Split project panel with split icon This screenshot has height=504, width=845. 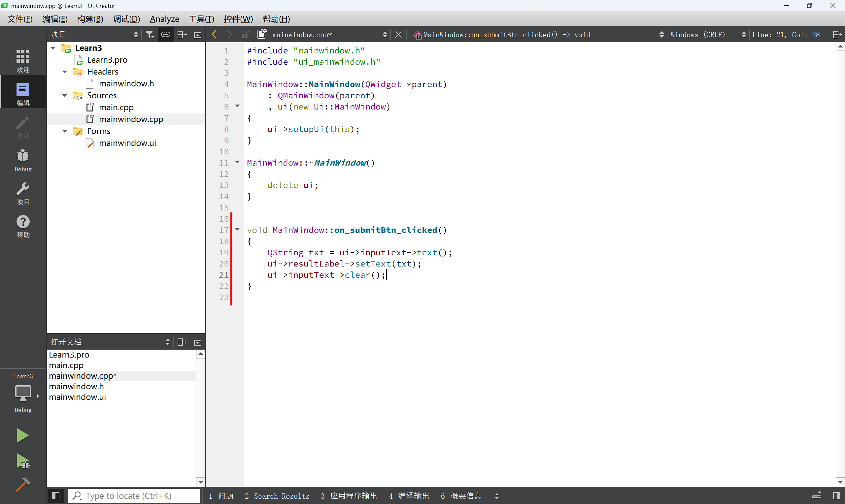tap(182, 35)
